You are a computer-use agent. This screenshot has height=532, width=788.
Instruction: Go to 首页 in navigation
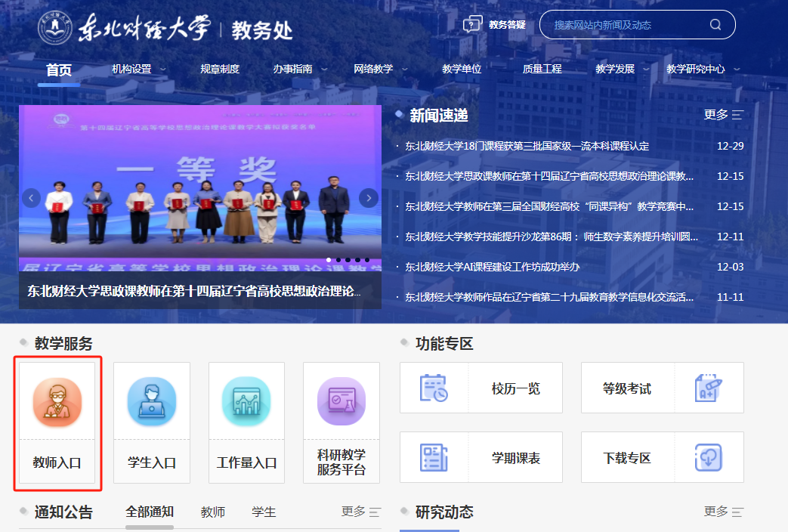pos(59,70)
